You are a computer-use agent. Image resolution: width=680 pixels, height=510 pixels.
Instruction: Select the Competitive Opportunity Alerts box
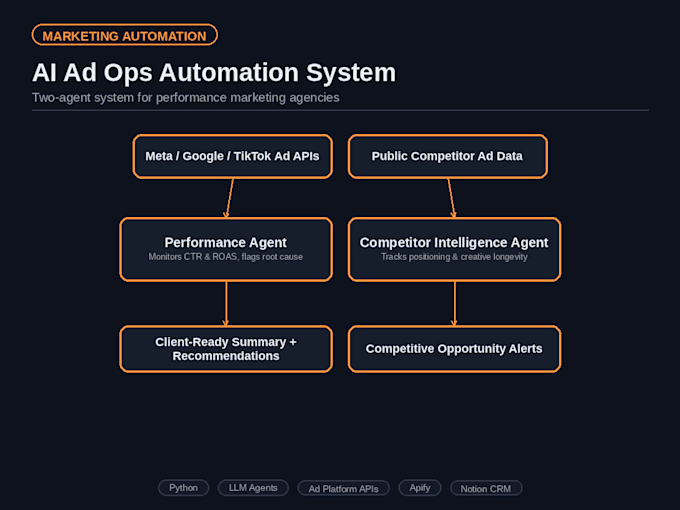[x=454, y=349]
